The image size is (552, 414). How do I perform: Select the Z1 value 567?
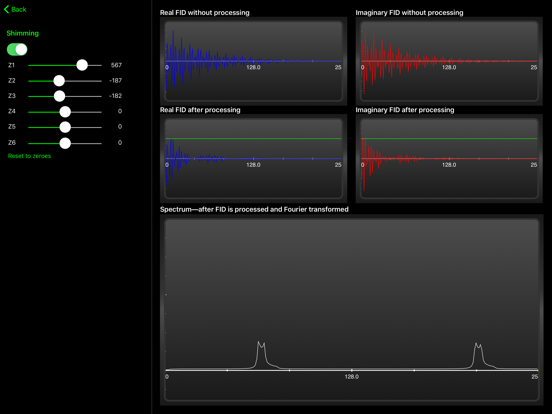point(116,65)
